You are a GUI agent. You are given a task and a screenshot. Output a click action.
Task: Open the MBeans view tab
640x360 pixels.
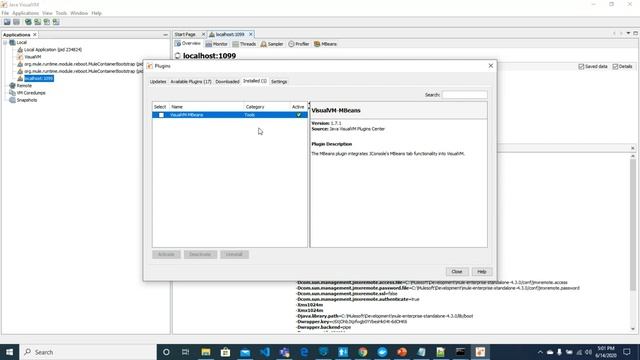click(x=325, y=44)
